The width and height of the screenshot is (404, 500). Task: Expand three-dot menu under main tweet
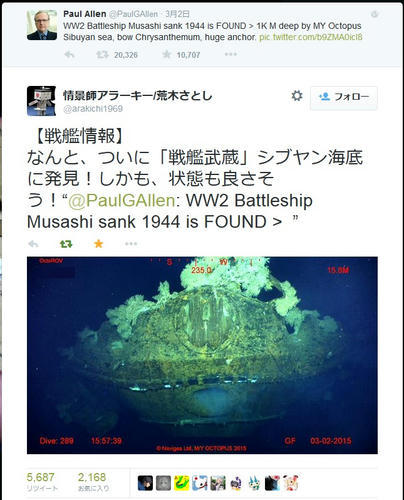(x=131, y=244)
